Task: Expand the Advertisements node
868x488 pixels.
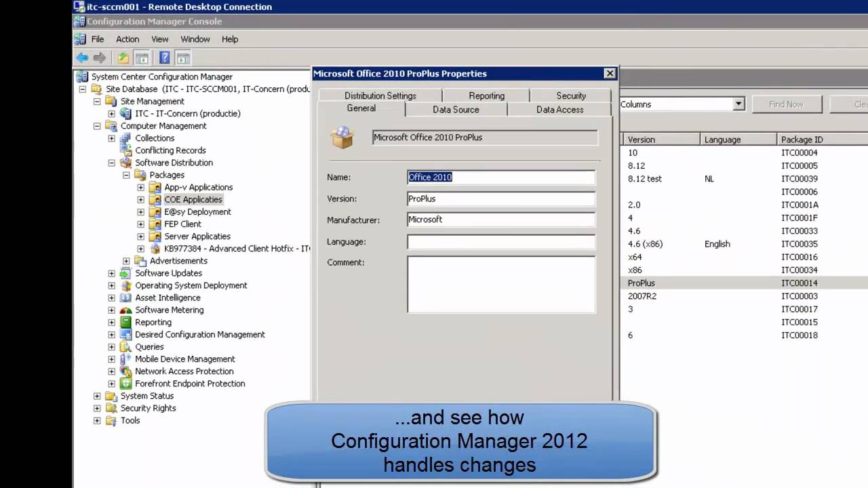Action: click(126, 261)
